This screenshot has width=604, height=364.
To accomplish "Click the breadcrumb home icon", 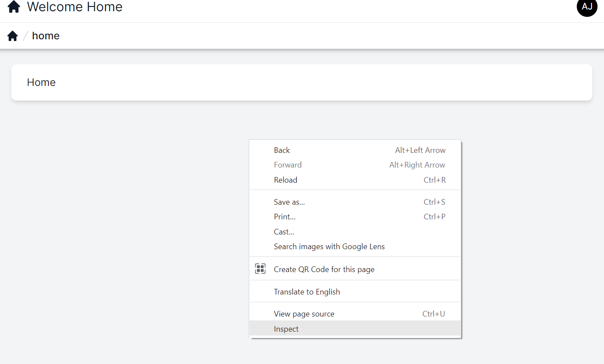I will tap(13, 36).
